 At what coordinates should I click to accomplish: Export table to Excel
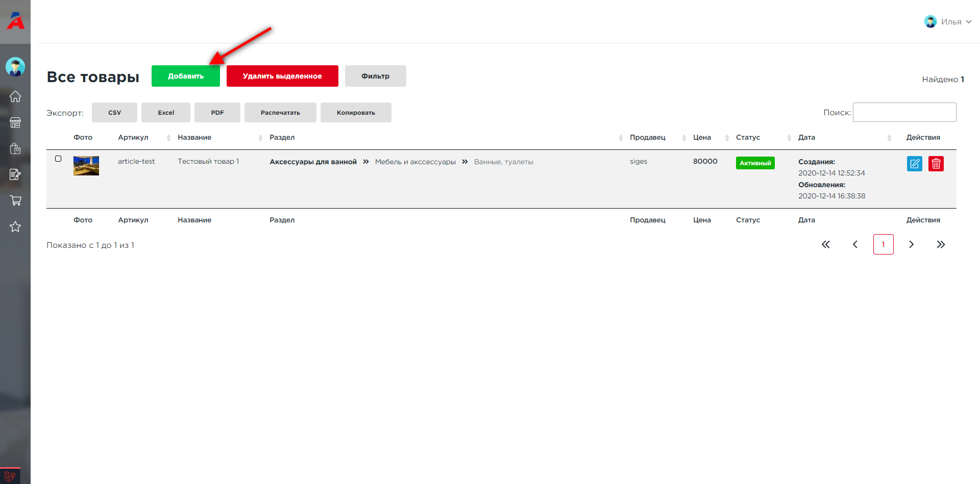(166, 113)
